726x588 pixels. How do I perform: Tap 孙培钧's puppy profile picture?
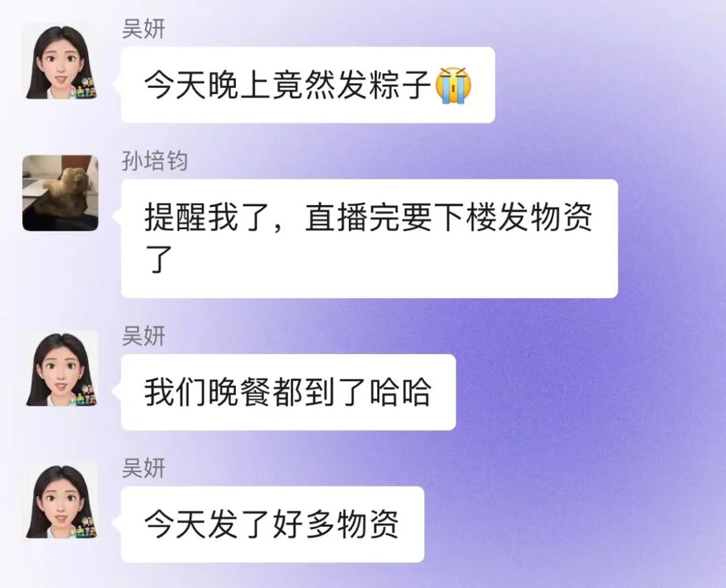tap(61, 193)
